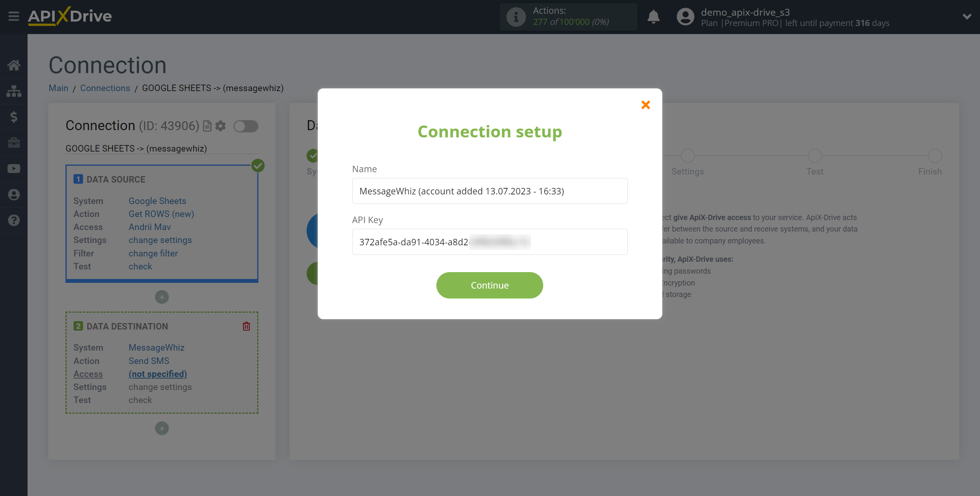Click the Name input field
Viewport: 980px width, 496px height.
pyautogui.click(x=490, y=191)
